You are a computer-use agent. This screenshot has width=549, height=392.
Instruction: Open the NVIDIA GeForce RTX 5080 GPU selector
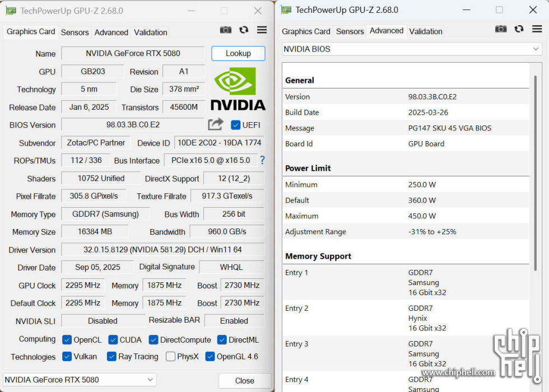[x=80, y=380]
